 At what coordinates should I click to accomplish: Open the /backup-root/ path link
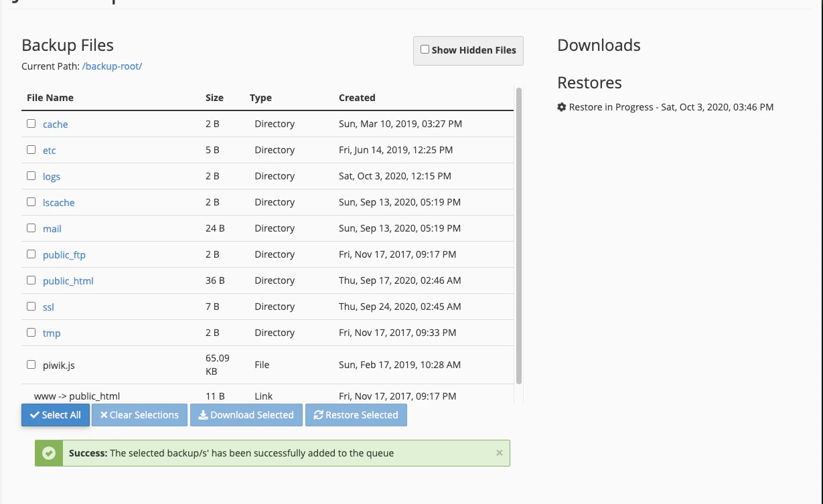click(111, 66)
